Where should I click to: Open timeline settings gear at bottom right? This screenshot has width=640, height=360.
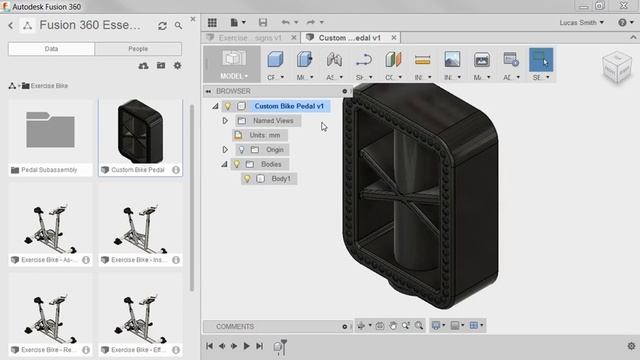(631, 346)
